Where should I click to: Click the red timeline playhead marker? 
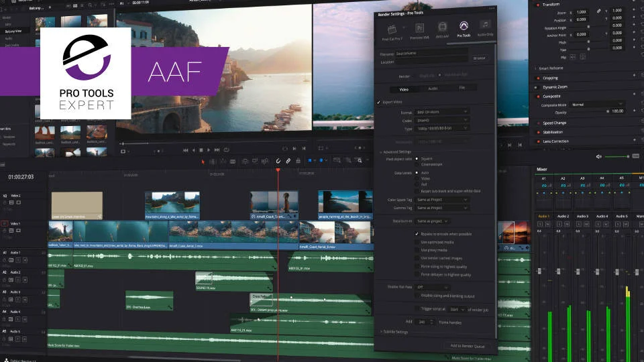coord(278,170)
